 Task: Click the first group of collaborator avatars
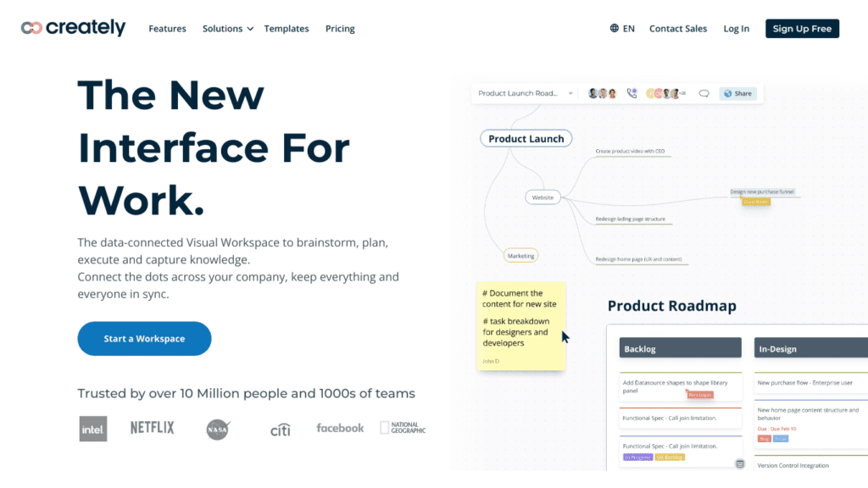(598, 93)
